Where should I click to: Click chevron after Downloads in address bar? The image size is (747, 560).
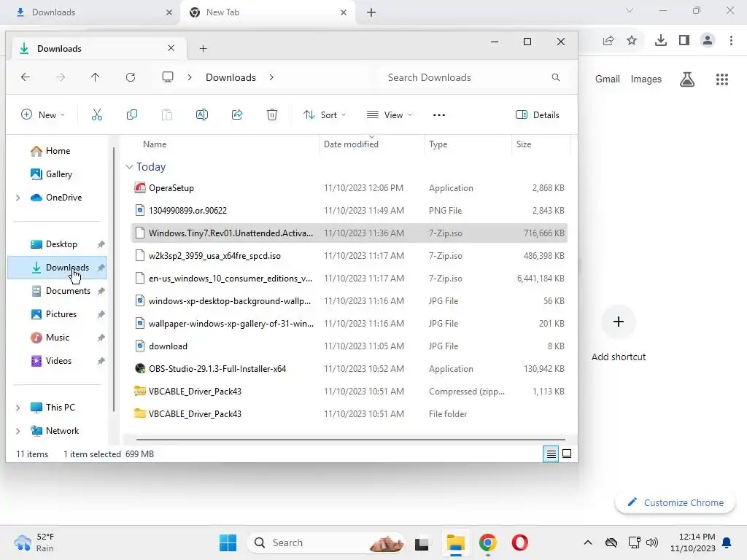coord(271,77)
